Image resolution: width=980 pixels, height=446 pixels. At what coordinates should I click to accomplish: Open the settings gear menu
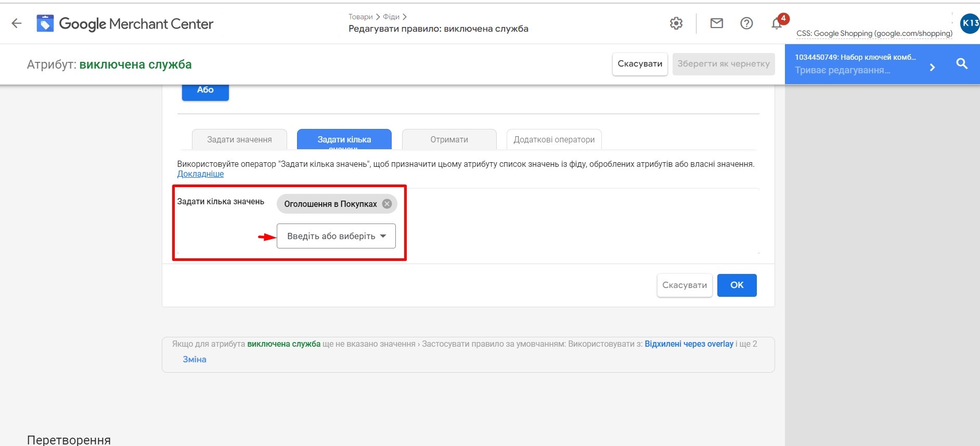click(676, 23)
